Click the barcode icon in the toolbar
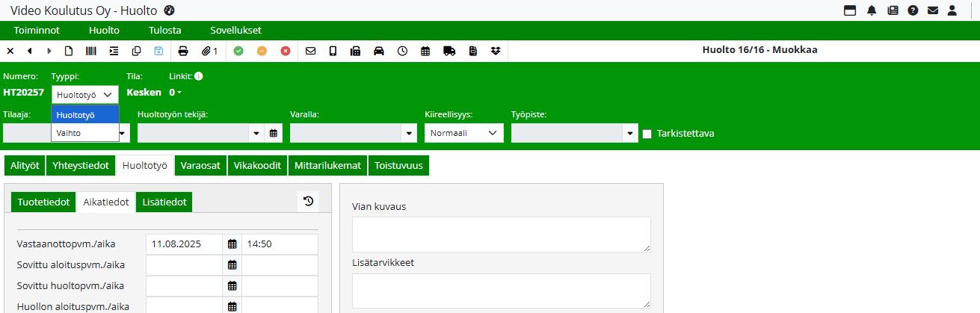Image resolution: width=980 pixels, height=313 pixels. (90, 51)
